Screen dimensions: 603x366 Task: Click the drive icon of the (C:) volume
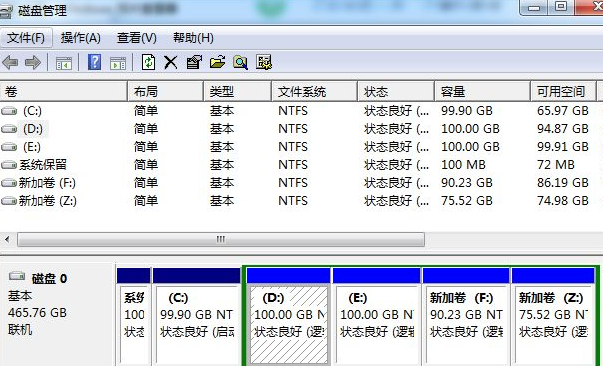click(9, 111)
